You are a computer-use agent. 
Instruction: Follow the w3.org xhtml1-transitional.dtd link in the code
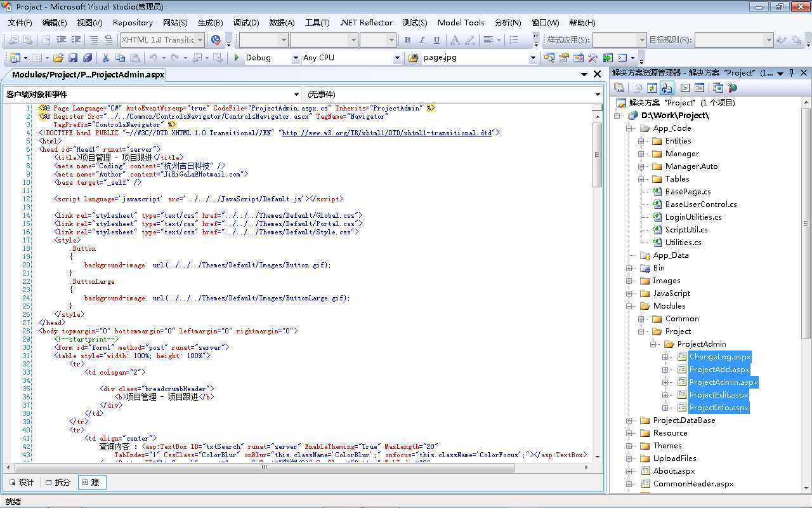[x=386, y=133]
